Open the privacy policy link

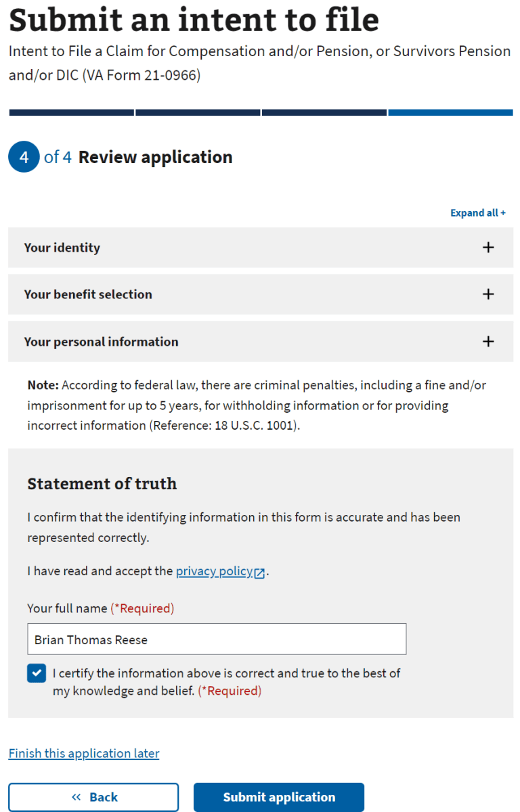coord(213,571)
